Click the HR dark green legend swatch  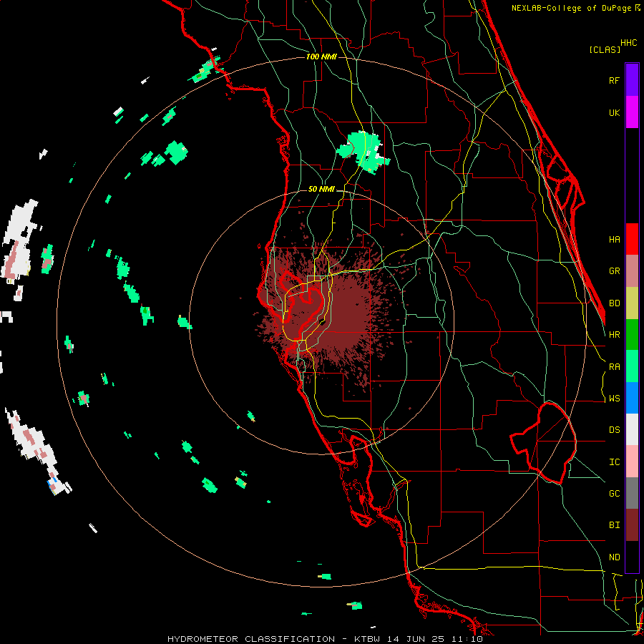point(632,335)
